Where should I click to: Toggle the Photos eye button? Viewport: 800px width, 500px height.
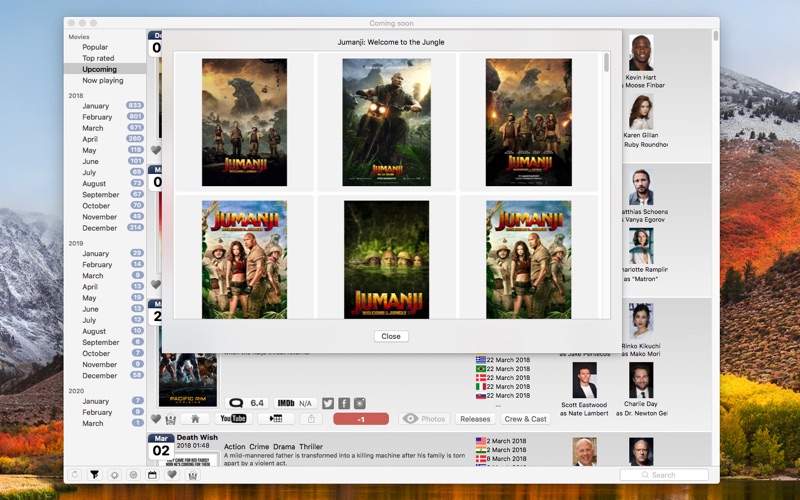pos(424,419)
